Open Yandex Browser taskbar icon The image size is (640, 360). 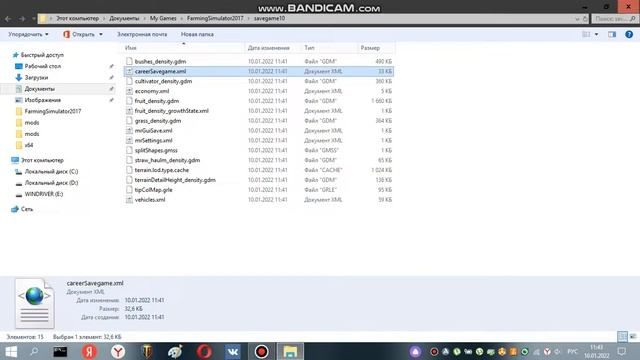pos(118,351)
